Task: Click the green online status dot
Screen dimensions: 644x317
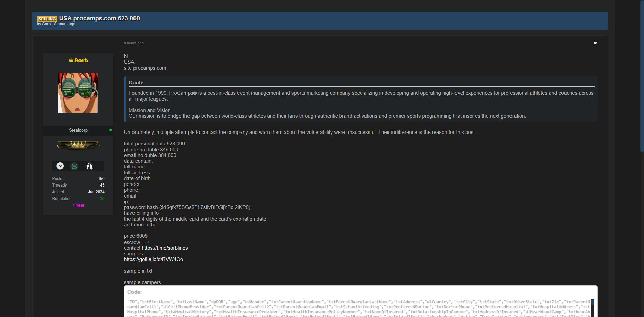Action: [111, 130]
